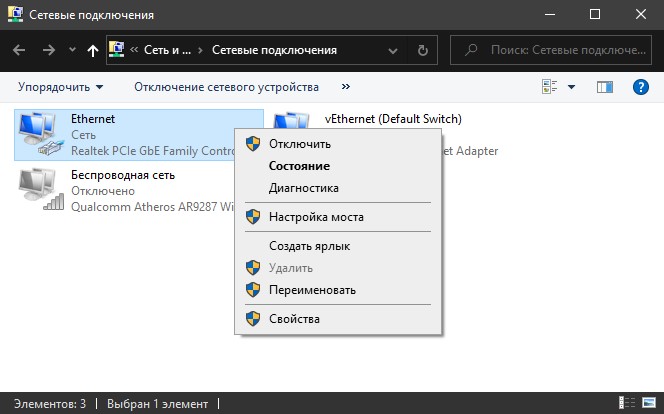Click the change view icon
The width and height of the screenshot is (664, 414).
[550, 87]
